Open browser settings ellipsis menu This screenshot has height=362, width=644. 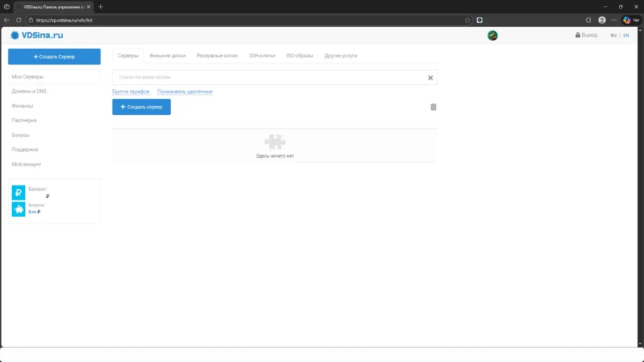[x=614, y=20]
